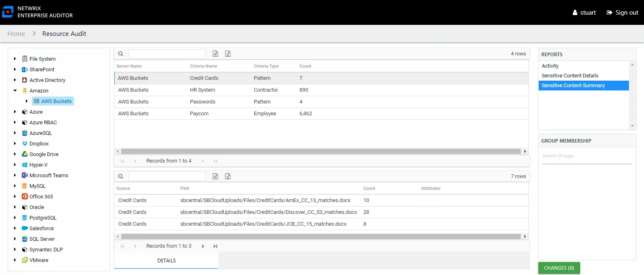Click the SQL Server icon
This screenshot has height=275, width=644.
[x=25, y=239]
